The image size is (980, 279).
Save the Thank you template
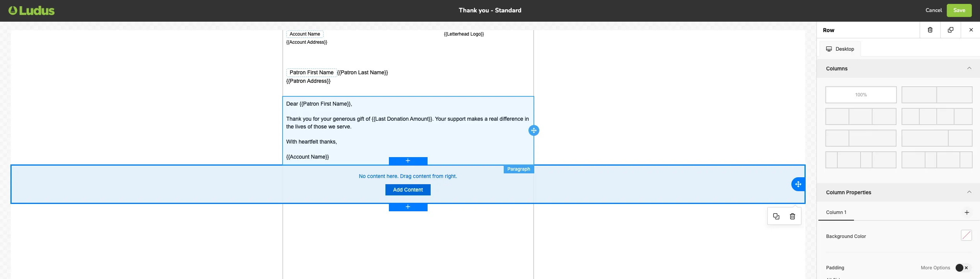pyautogui.click(x=959, y=10)
